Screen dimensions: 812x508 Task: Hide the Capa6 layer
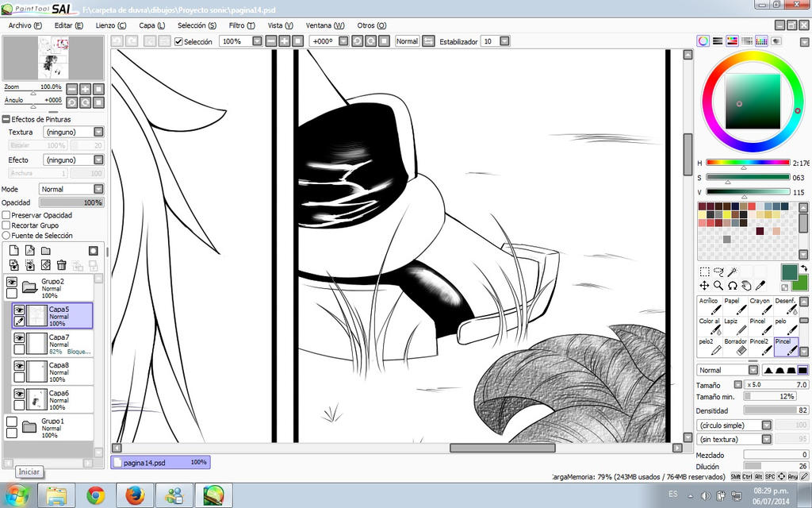[19, 394]
